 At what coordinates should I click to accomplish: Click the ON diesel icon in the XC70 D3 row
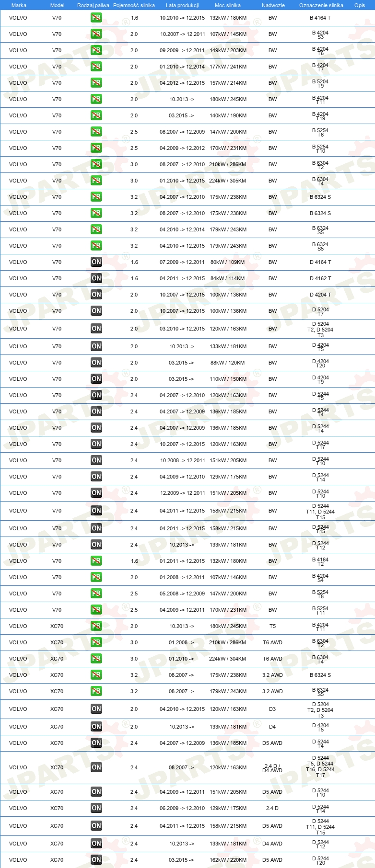pyautogui.click(x=96, y=709)
